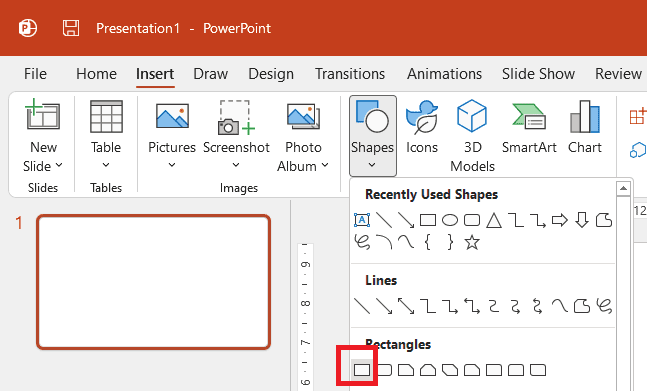
Task: Insert a SmartArt graphic
Action: (529, 128)
